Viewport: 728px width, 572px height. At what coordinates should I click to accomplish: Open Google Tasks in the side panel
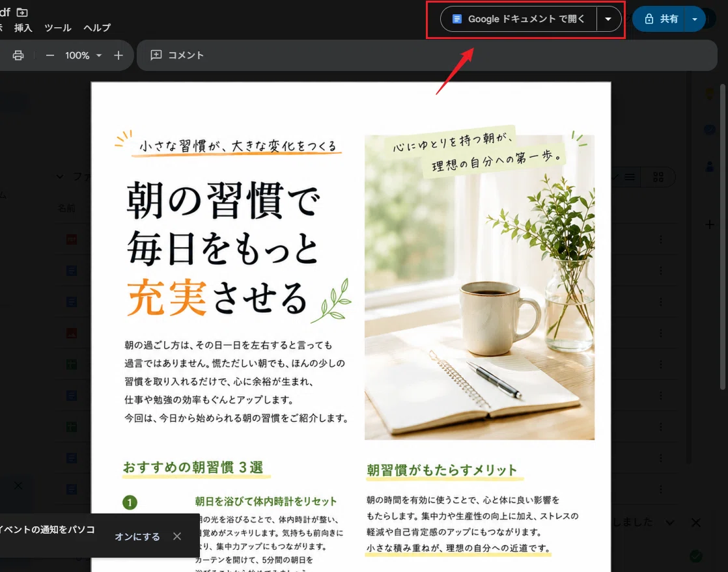coord(709,130)
